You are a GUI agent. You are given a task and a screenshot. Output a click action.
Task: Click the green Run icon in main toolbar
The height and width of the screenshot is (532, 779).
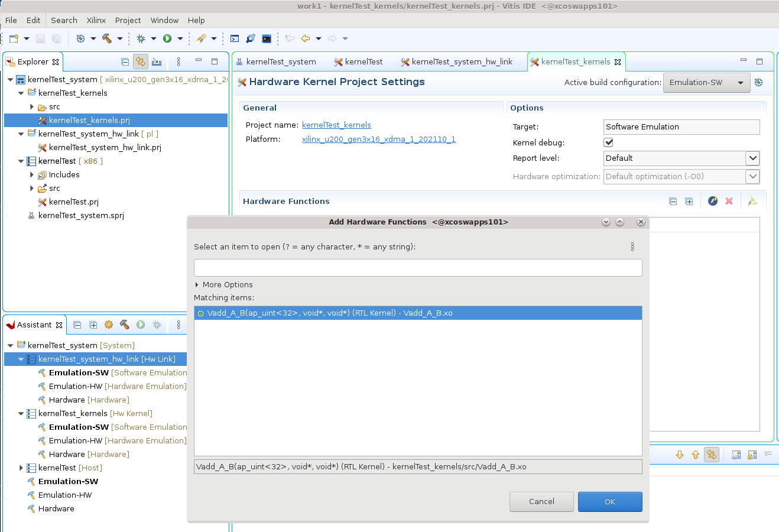(x=167, y=38)
